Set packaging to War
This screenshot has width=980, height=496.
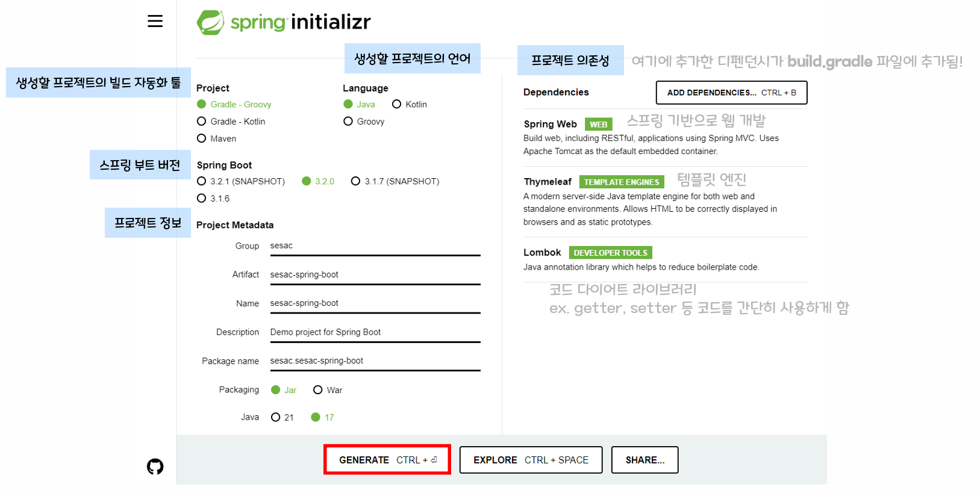(328, 390)
